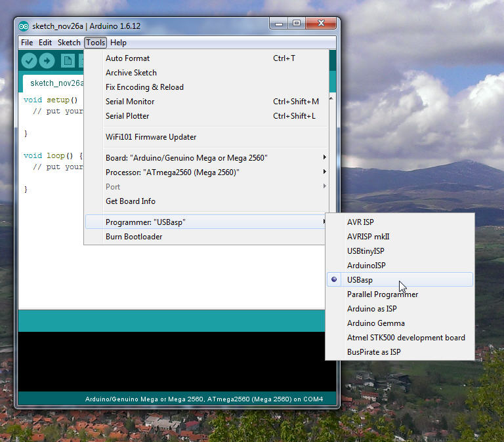Choose Auto Format in the Tools menu
Viewport: 504px width, 442px height.
pos(127,58)
